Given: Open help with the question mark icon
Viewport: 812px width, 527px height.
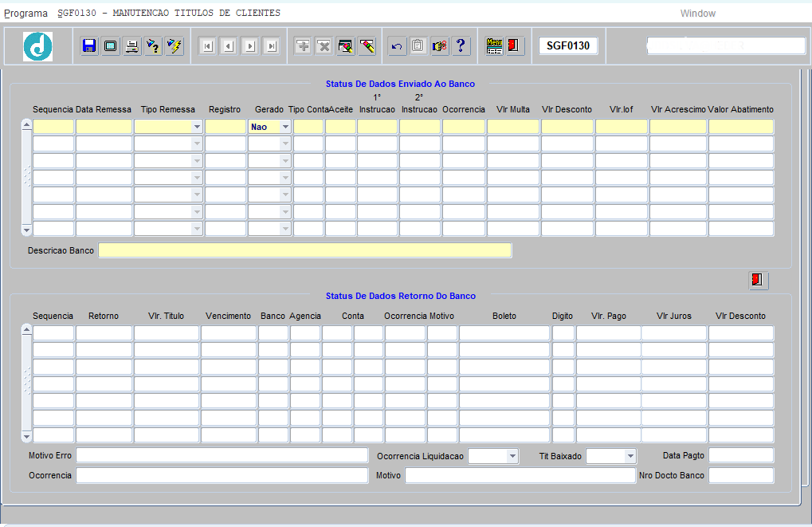Looking at the screenshot, I should point(461,46).
